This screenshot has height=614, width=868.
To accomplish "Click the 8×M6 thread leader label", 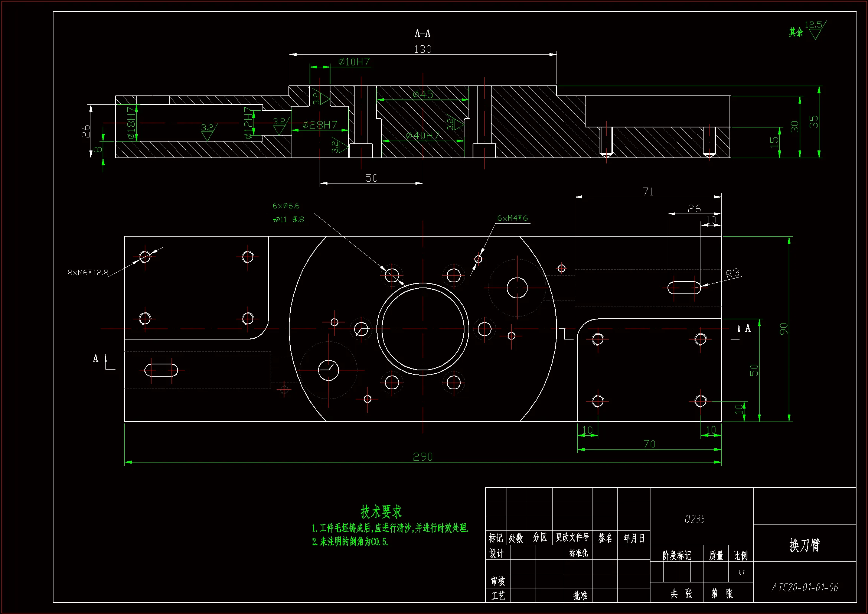I will [88, 273].
